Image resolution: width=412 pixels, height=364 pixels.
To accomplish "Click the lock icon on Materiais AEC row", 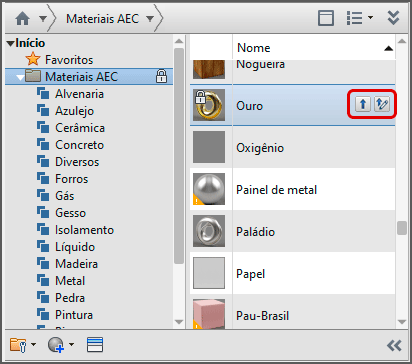I will [x=161, y=76].
